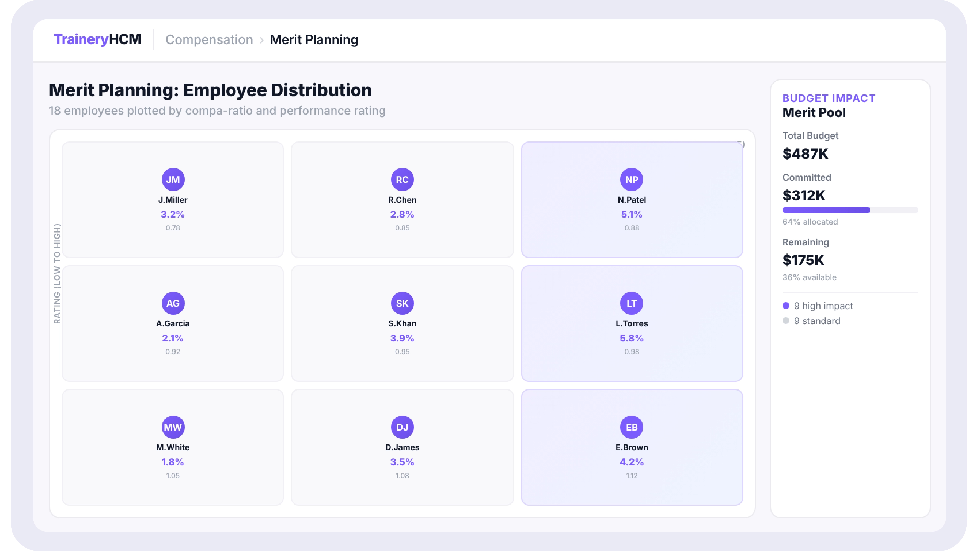The height and width of the screenshot is (551, 980).
Task: Select E.Brown name label
Action: click(632, 447)
